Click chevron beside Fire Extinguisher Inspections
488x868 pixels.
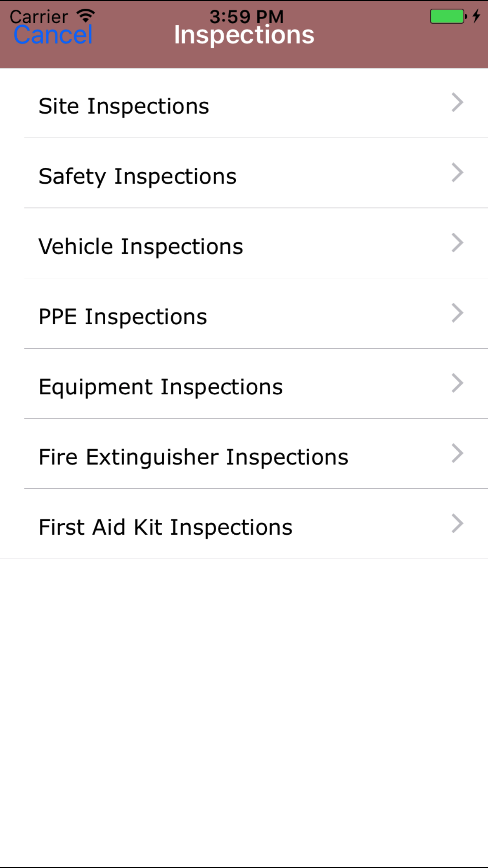[457, 454]
